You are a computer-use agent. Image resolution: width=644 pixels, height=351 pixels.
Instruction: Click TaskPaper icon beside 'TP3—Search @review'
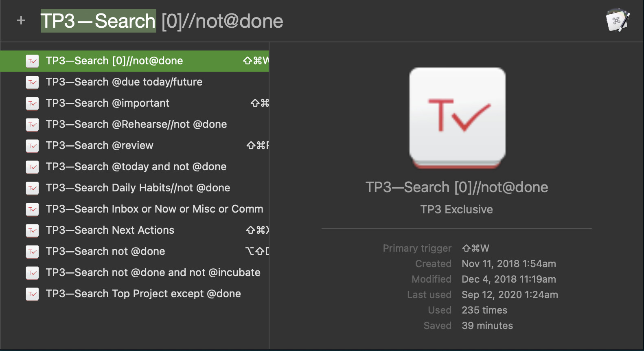pos(32,146)
